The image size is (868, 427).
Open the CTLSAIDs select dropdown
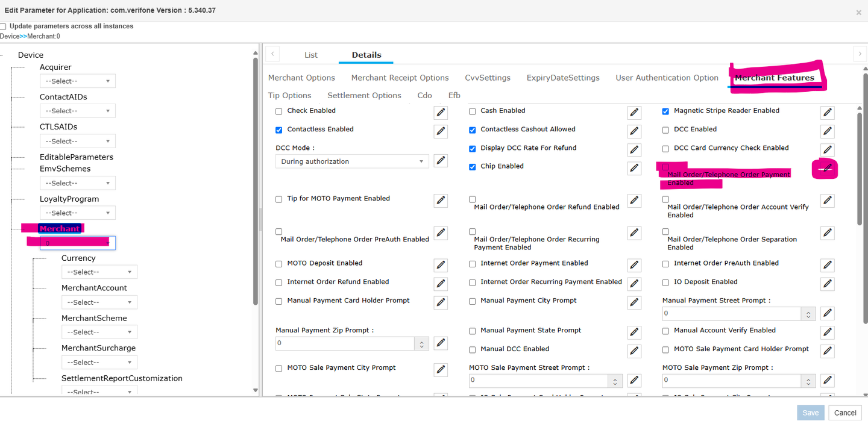[78, 141]
